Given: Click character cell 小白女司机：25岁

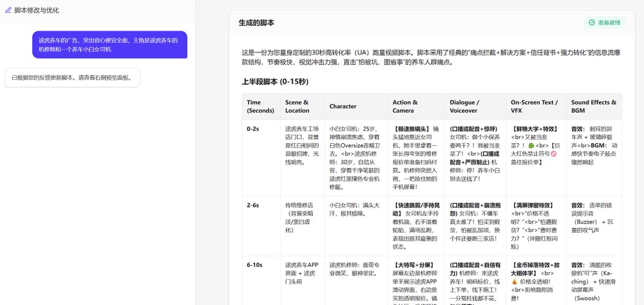Looking at the screenshot, I should [x=356, y=158].
